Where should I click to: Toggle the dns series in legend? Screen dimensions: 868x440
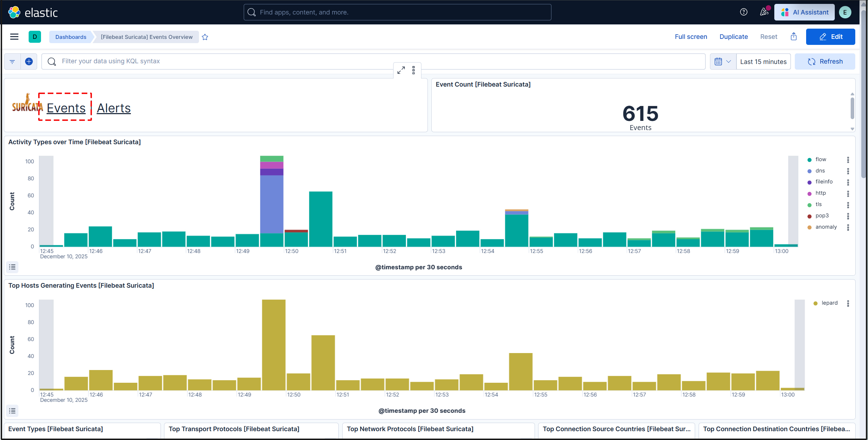pos(820,171)
